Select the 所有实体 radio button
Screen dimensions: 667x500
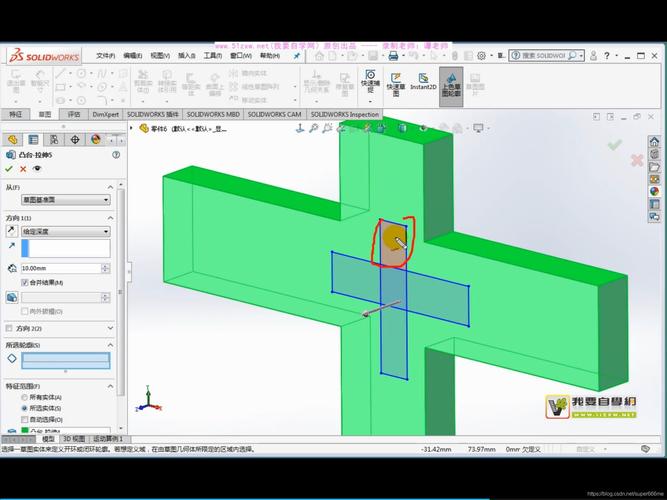(x=25, y=397)
